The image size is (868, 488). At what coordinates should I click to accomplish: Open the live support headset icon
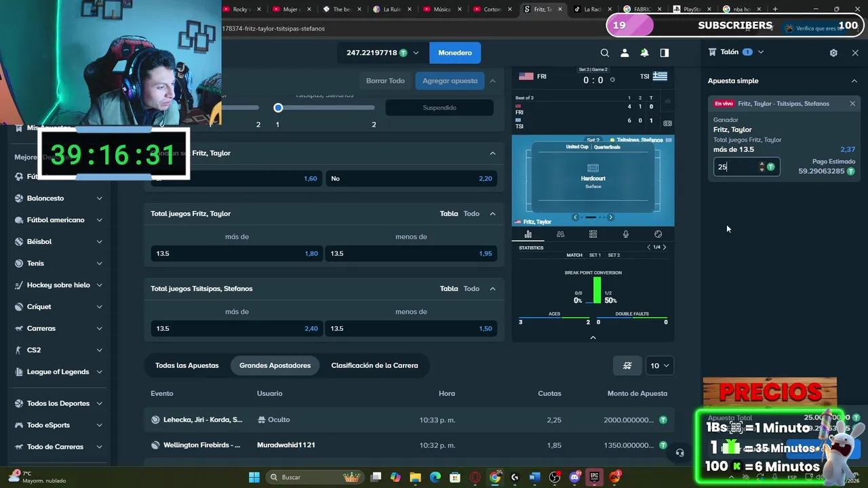679,453
